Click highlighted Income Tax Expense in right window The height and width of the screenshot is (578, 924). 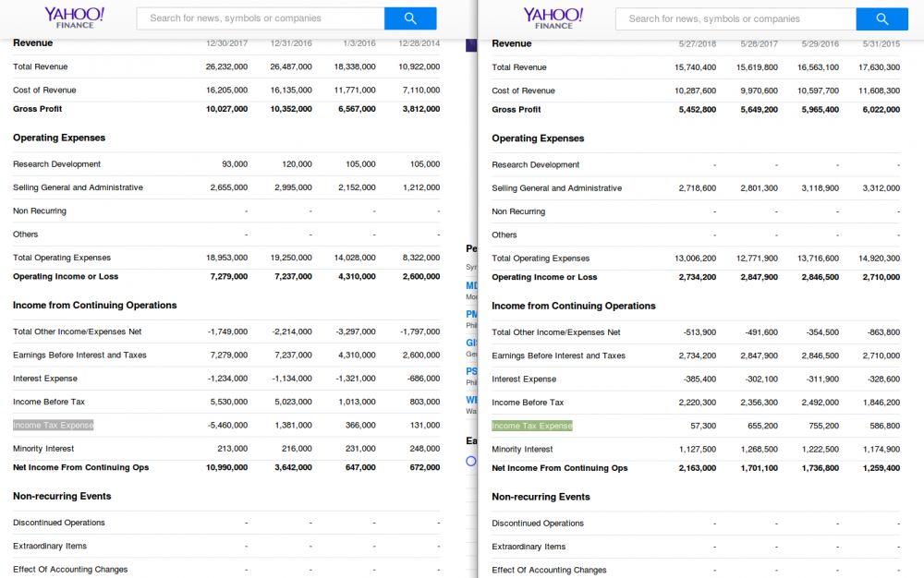[532, 426]
